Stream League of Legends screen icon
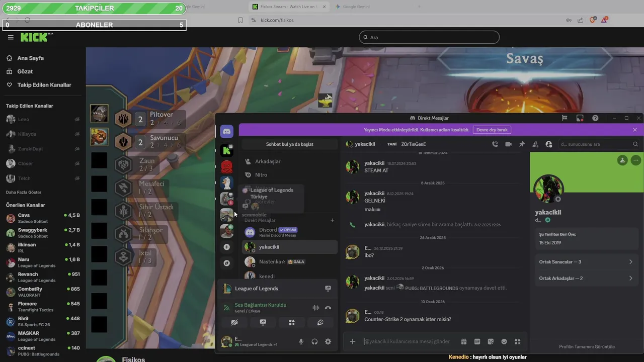The height and width of the screenshot is (362, 644). 328,288
